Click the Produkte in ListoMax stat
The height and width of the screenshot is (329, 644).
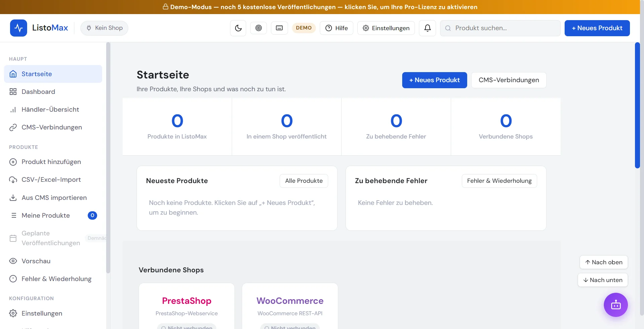[177, 127]
